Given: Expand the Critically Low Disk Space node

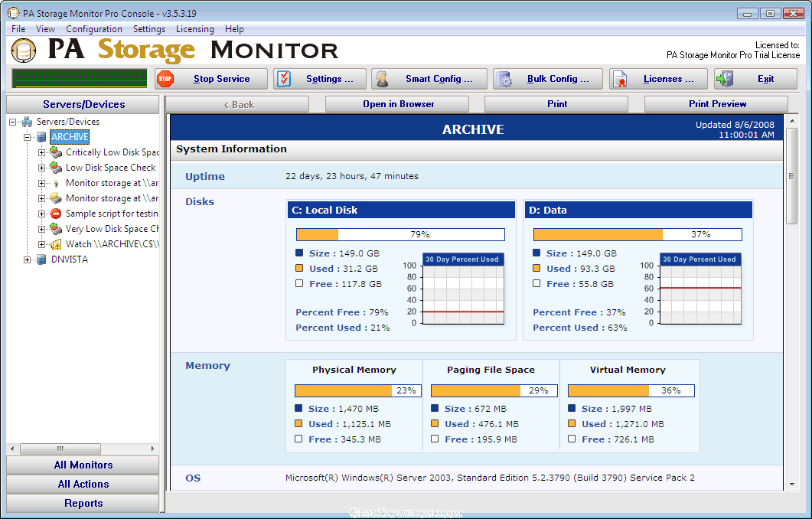Looking at the screenshot, I should tap(41, 152).
